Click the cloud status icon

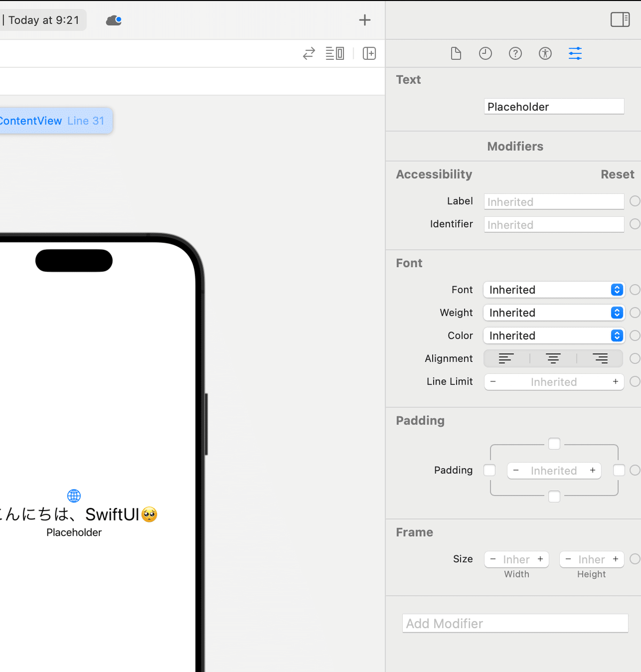click(x=114, y=20)
